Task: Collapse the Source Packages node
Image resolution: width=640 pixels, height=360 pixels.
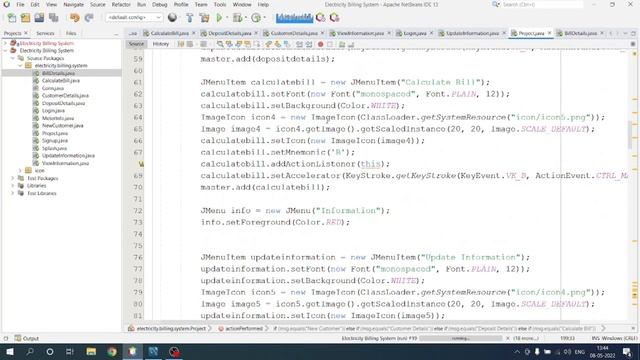Action: pos(13,58)
